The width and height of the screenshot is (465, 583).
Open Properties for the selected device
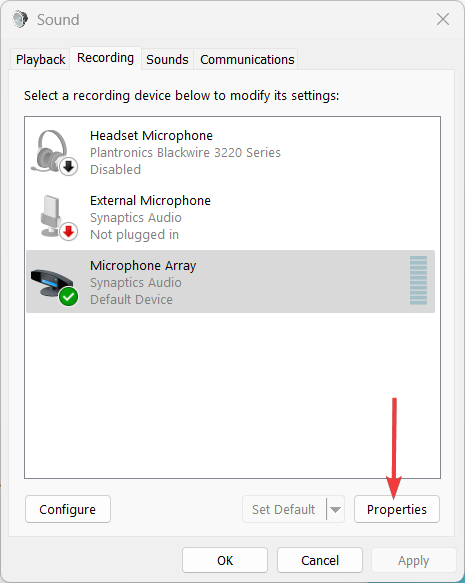pyautogui.click(x=397, y=509)
